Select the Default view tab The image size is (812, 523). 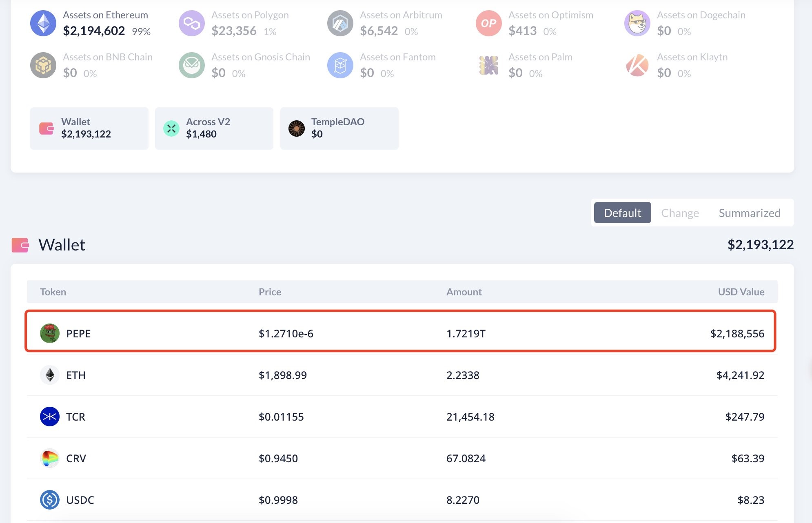pos(622,213)
